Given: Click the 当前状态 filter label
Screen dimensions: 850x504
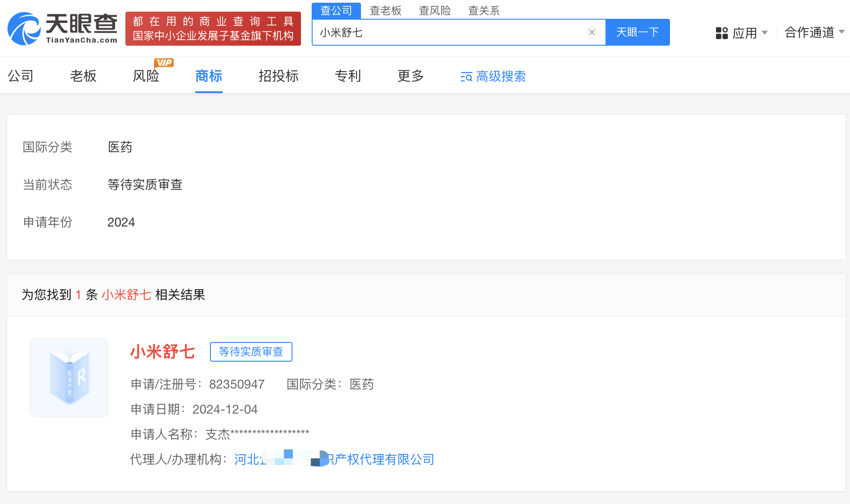Looking at the screenshot, I should pyautogui.click(x=47, y=184).
